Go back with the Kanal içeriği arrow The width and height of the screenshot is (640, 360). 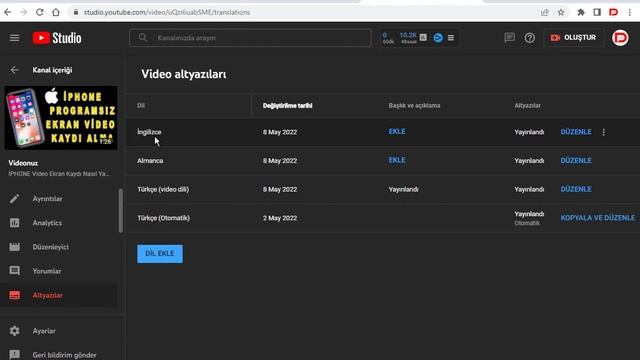coord(14,70)
